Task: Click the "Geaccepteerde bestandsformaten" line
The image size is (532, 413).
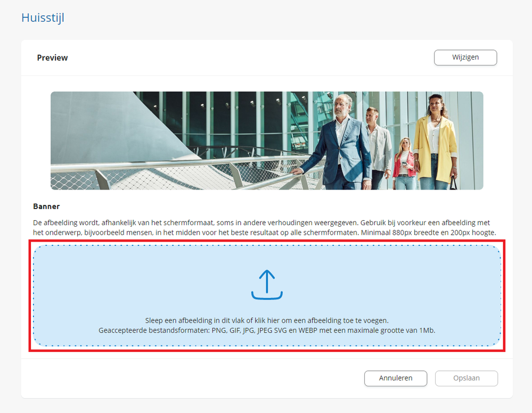Action: click(x=267, y=331)
